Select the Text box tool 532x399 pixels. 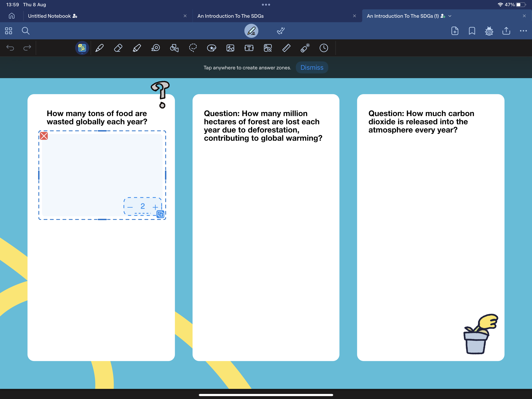point(249,48)
